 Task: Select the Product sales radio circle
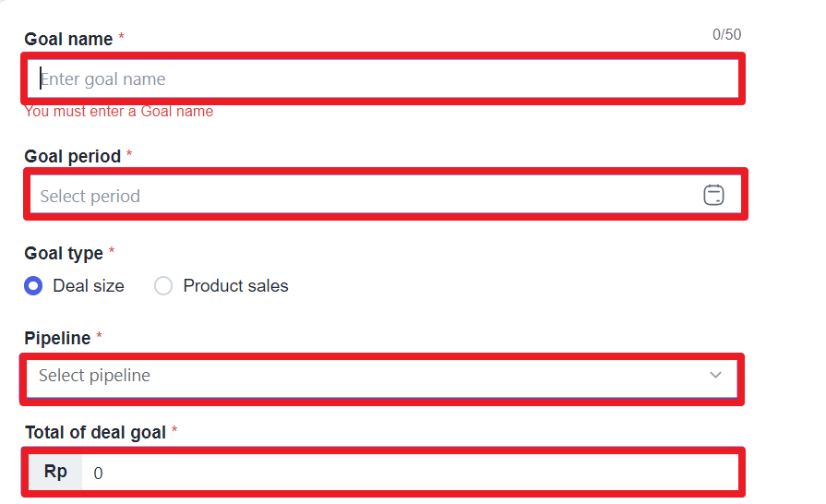pos(163,286)
